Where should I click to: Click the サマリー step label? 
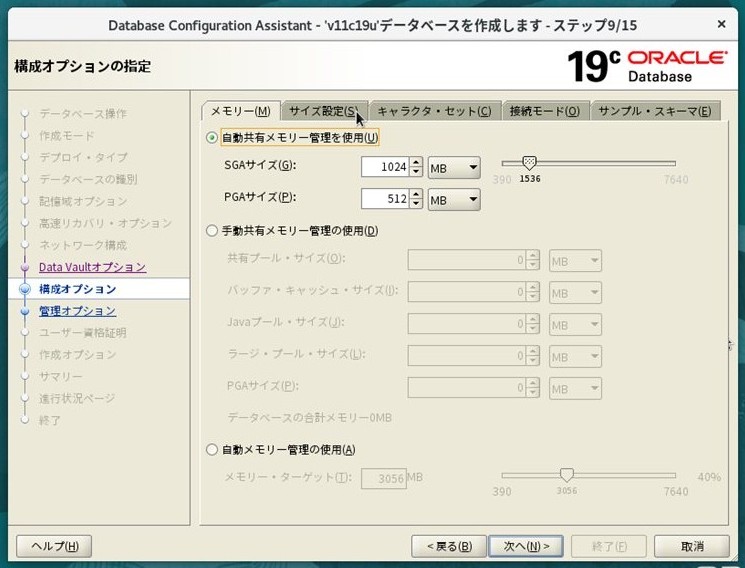61,376
